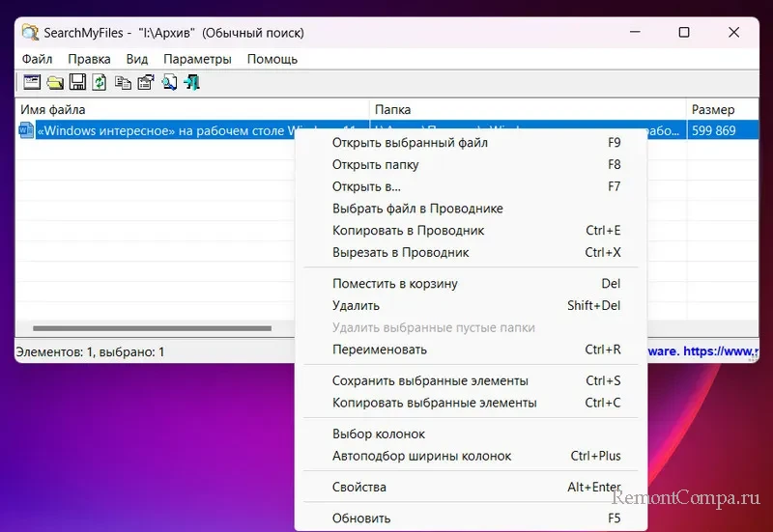
Task: Click the open folder toolbar icon
Action: click(x=55, y=82)
